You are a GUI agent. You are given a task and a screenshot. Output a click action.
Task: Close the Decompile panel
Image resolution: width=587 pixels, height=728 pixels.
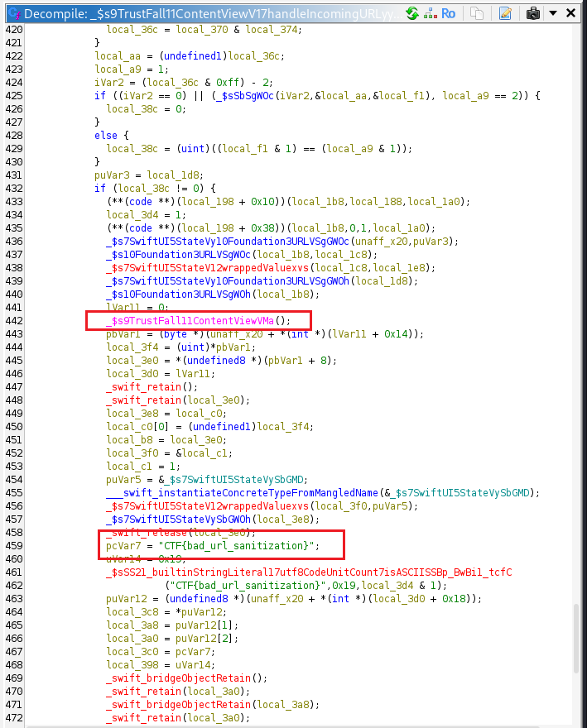coord(573,13)
